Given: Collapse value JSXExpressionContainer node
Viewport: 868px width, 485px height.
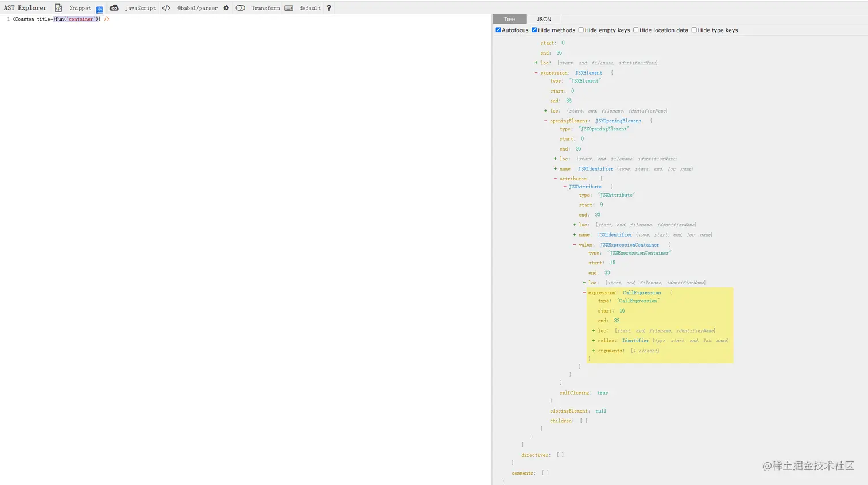Looking at the screenshot, I should point(575,245).
